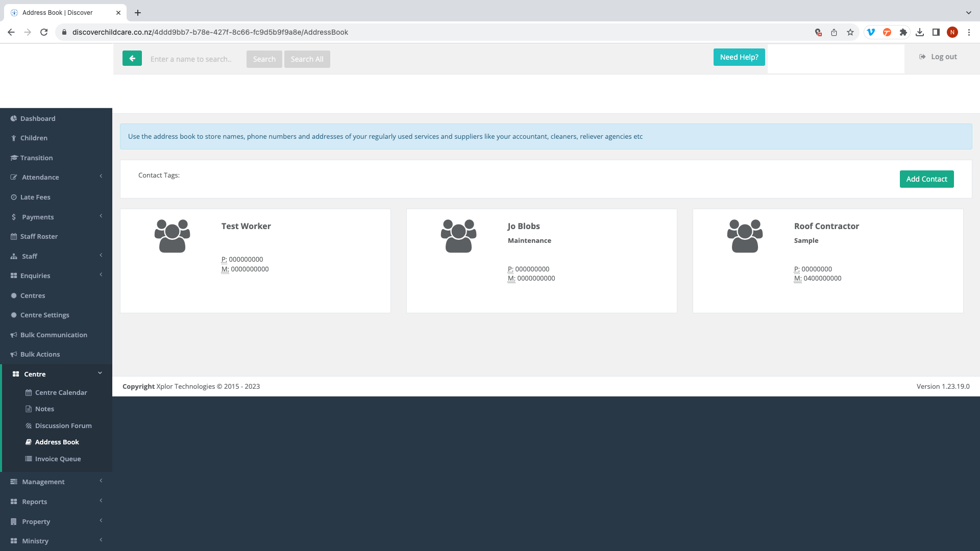Reload the page with the refresh icon
Image resolution: width=980 pixels, height=551 pixels.
pos(44,32)
